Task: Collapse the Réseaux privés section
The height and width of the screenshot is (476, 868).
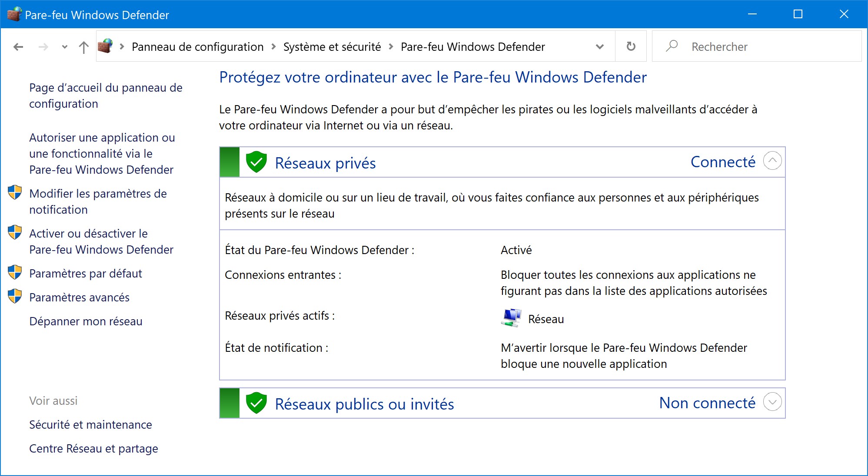Action: click(772, 161)
